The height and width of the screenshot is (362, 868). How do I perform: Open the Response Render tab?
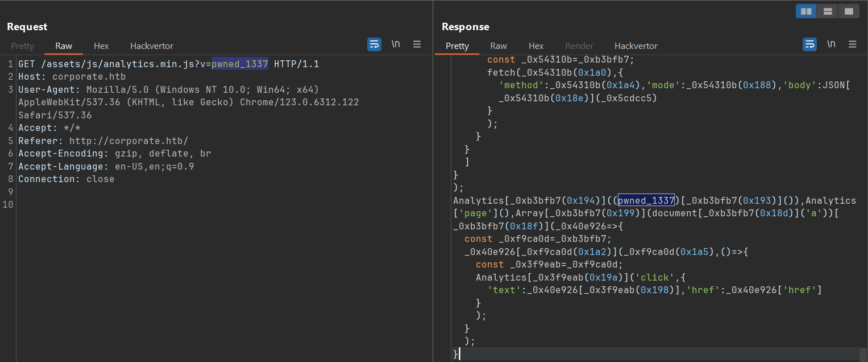(x=579, y=46)
